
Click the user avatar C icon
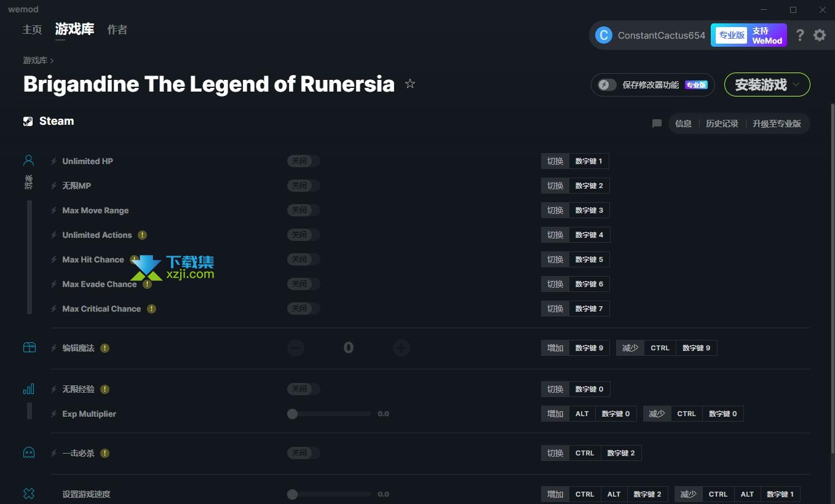coord(604,35)
